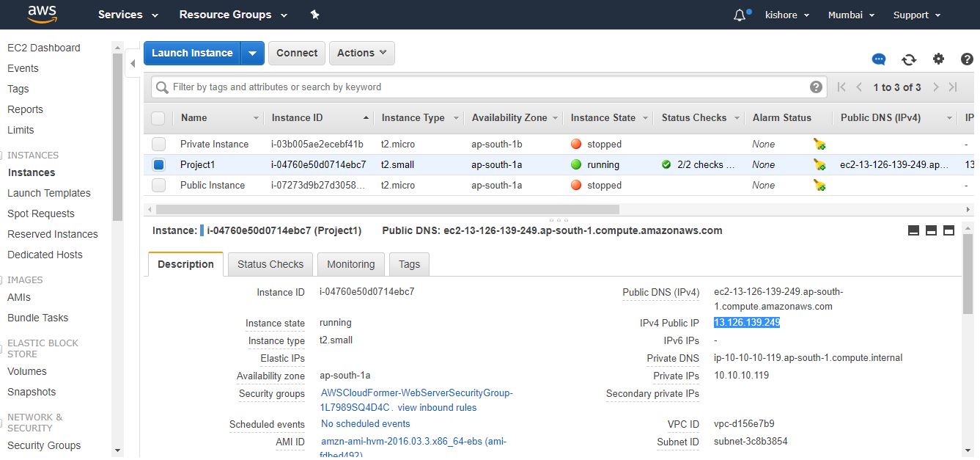This screenshot has height=460, width=980.
Task: Check the Private Instance checkbox
Action: [x=158, y=145]
